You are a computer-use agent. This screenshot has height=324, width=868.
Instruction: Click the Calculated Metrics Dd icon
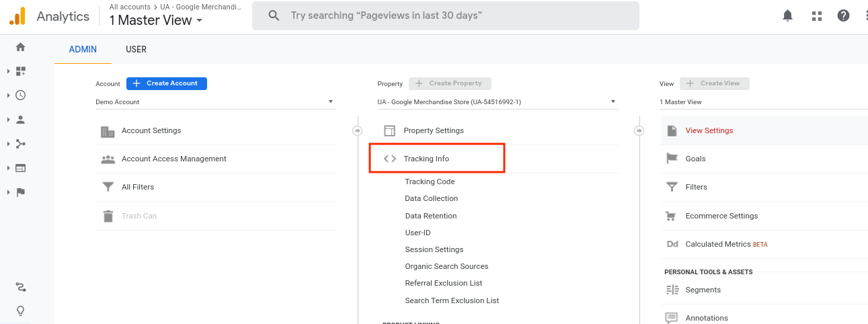coord(672,245)
